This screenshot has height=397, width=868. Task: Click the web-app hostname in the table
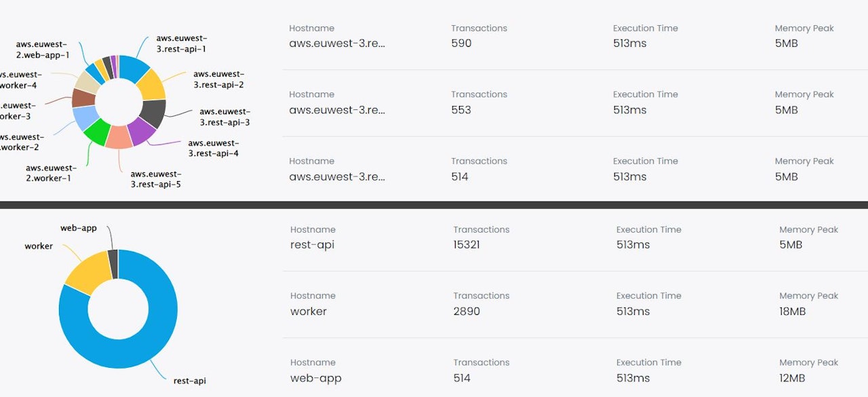(315, 378)
